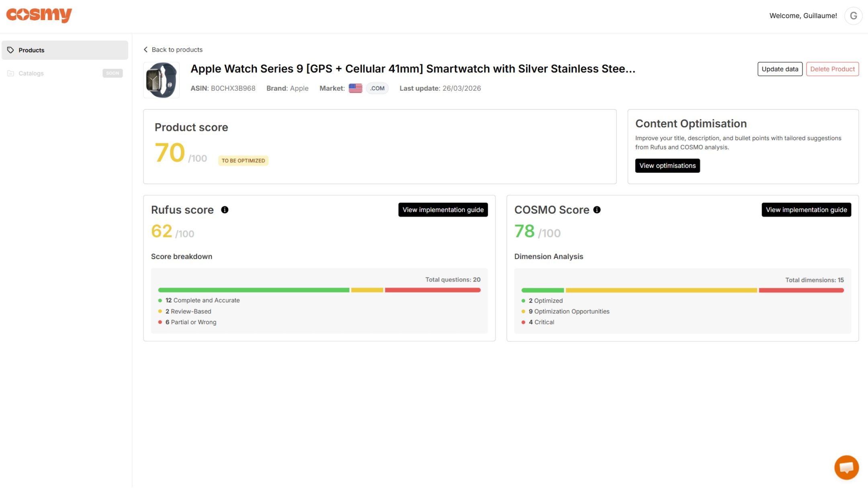Click the .COM market badge
Viewport: 868px width, 488px height.
[x=377, y=88]
